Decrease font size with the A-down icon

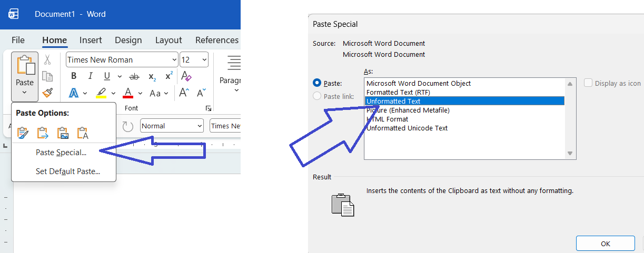click(x=201, y=93)
